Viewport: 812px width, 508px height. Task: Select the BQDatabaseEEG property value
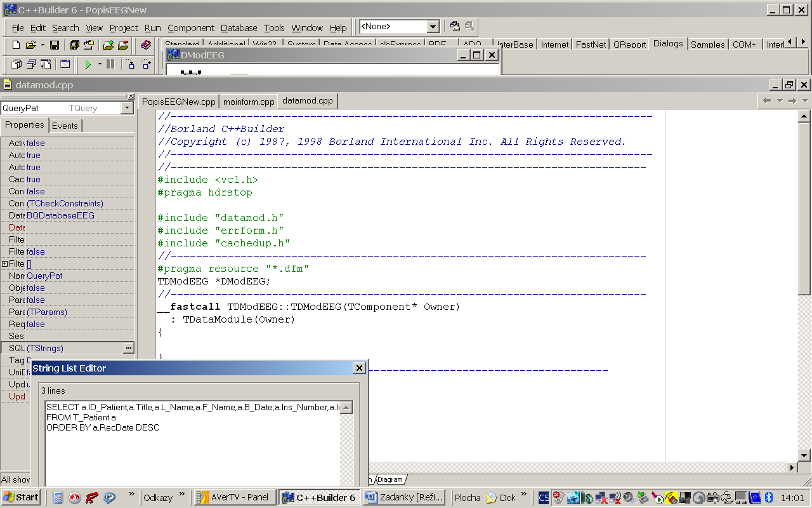[60, 215]
